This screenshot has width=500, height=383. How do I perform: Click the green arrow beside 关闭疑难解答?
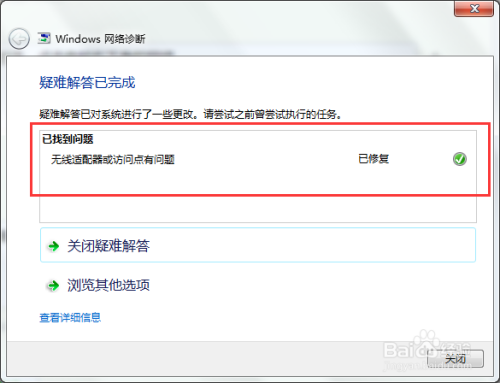pos(53,246)
